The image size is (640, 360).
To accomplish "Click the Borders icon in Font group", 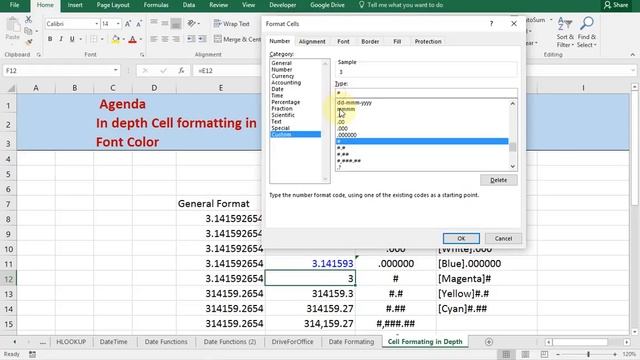I will tap(93, 39).
